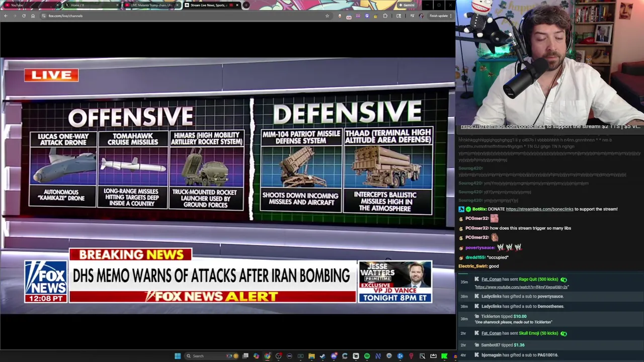
Task: Open Fat_Conan profile on Rage Quit event
Action: pos(491,279)
